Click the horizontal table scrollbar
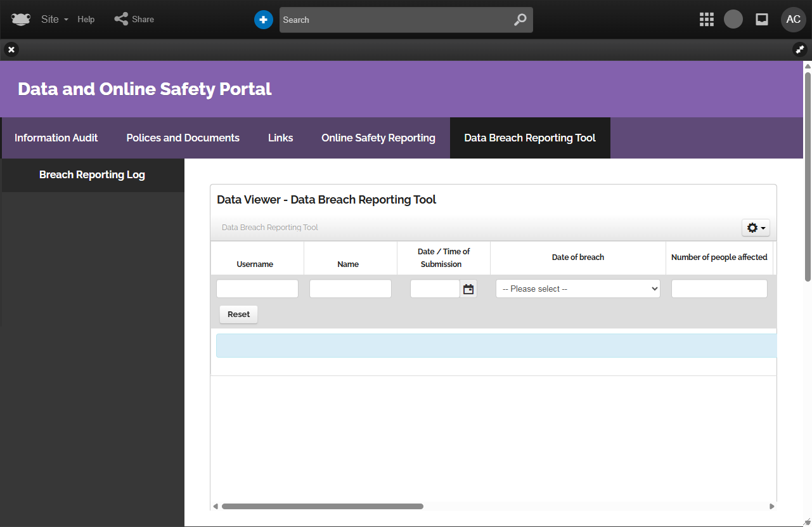This screenshot has width=812, height=527. 322,506
